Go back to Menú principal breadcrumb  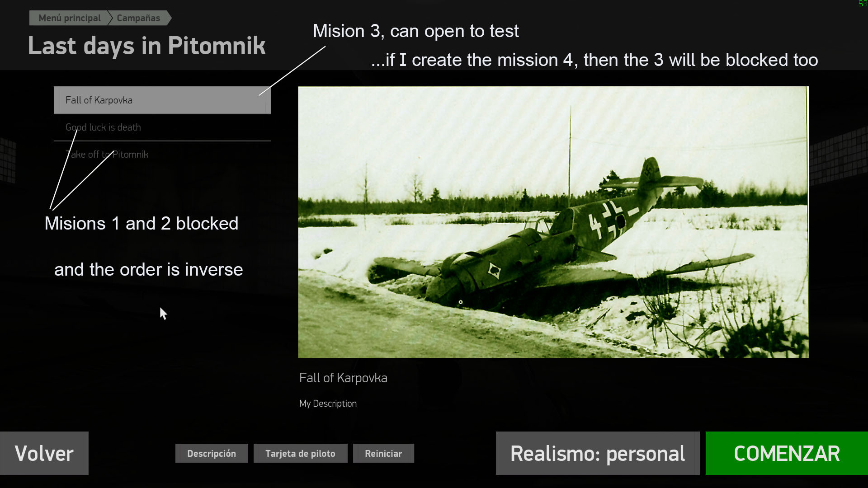pyautogui.click(x=69, y=18)
